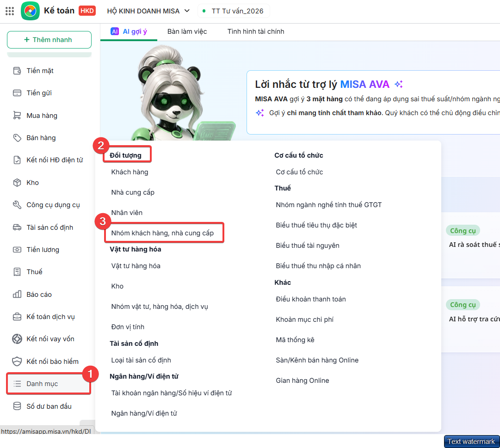Open Gian hàng Online entry
The width and height of the screenshot is (500, 448).
(x=302, y=380)
